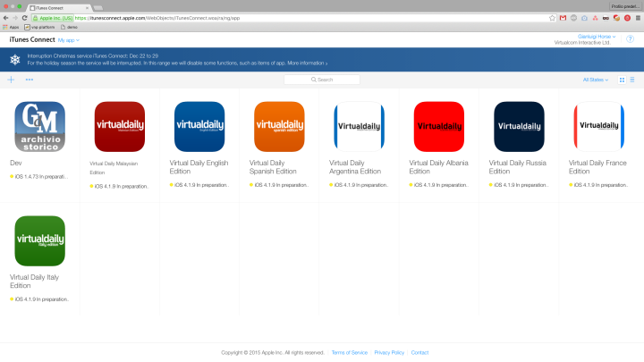Click the help question mark icon
This screenshot has width=644, height=362.
click(x=630, y=39)
